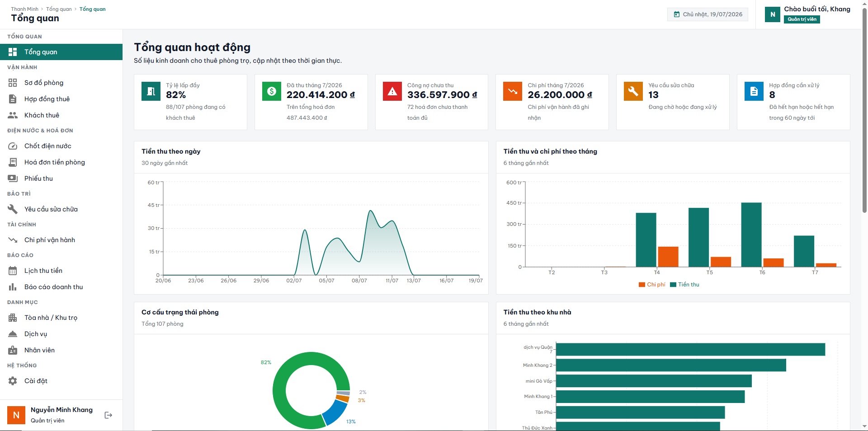Open Lịch thu tiền menu entry

coord(61,271)
